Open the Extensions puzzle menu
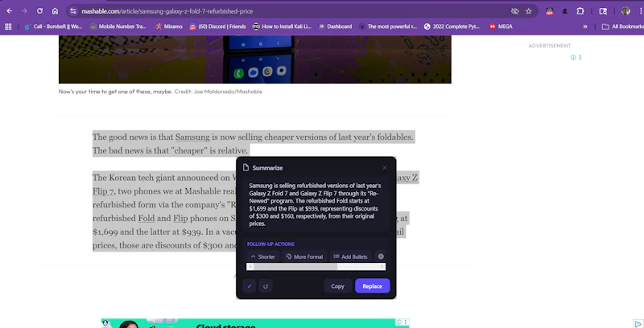The width and height of the screenshot is (644, 328). click(x=580, y=11)
